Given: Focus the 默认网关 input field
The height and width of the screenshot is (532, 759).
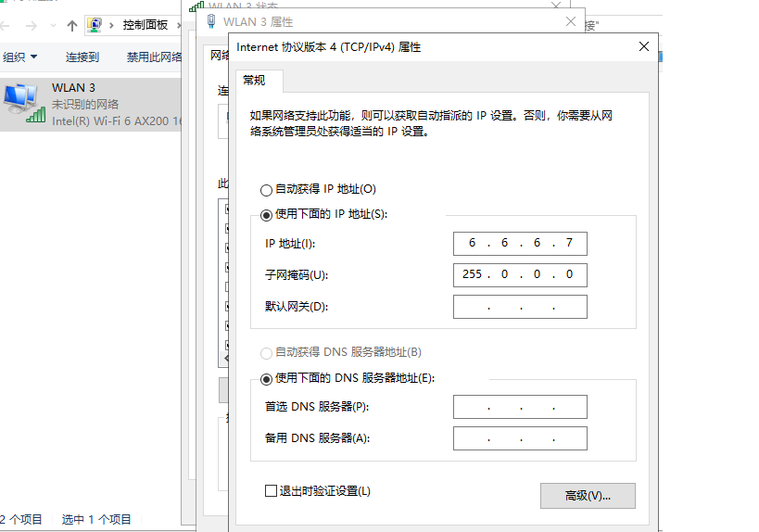Looking at the screenshot, I should [520, 307].
